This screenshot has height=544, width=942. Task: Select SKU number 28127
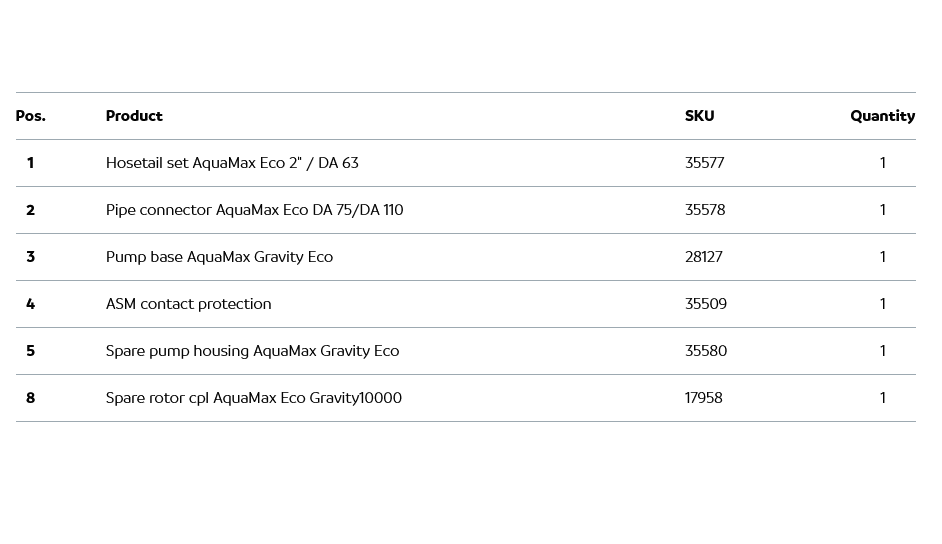(x=703, y=257)
